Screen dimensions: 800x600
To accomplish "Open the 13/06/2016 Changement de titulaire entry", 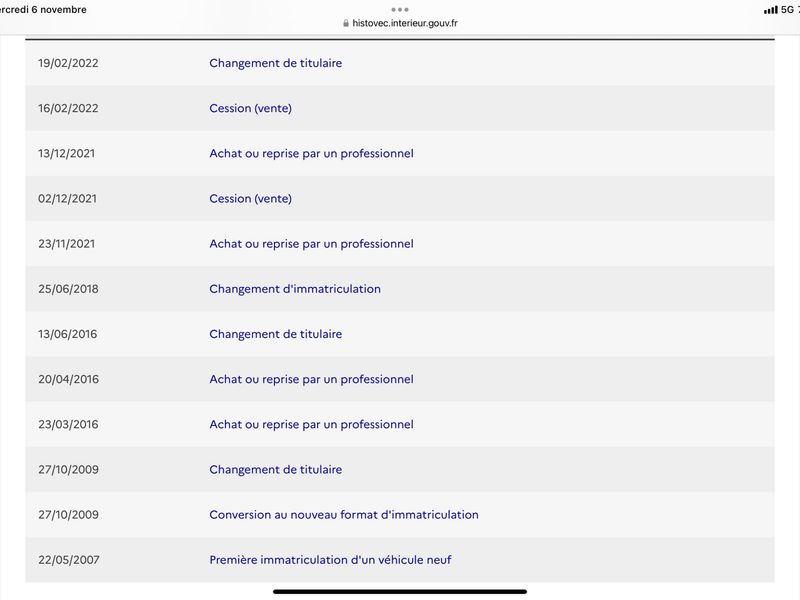I will click(x=276, y=334).
